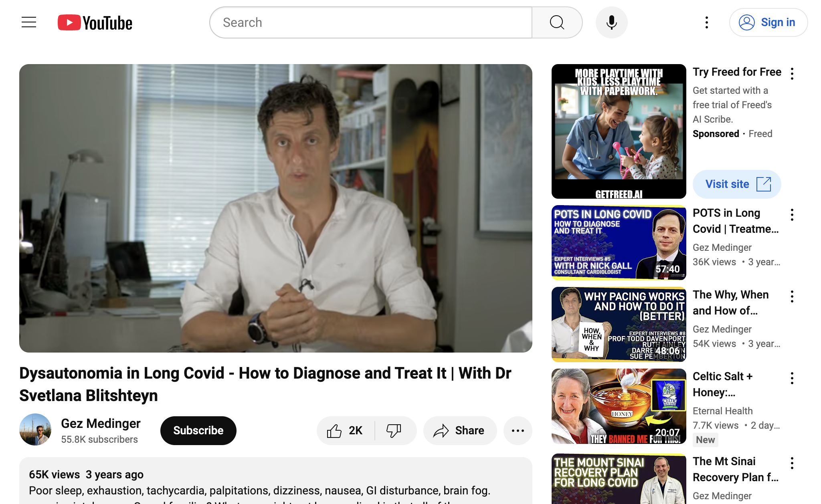
Task: Click the 65K views text
Action: point(54,474)
